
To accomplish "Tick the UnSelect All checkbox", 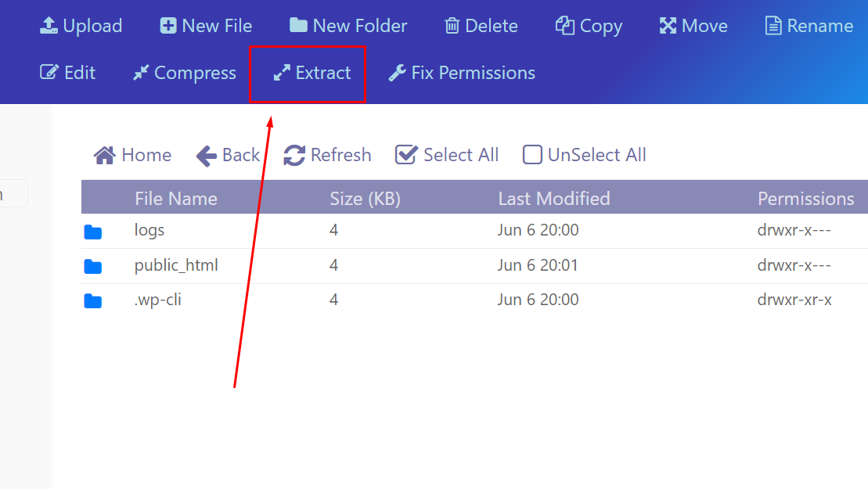I will coord(532,155).
